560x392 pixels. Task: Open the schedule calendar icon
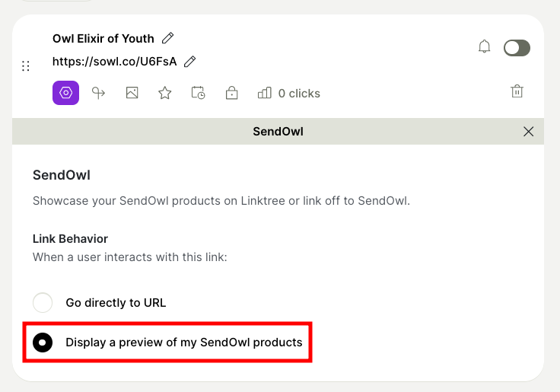point(198,93)
